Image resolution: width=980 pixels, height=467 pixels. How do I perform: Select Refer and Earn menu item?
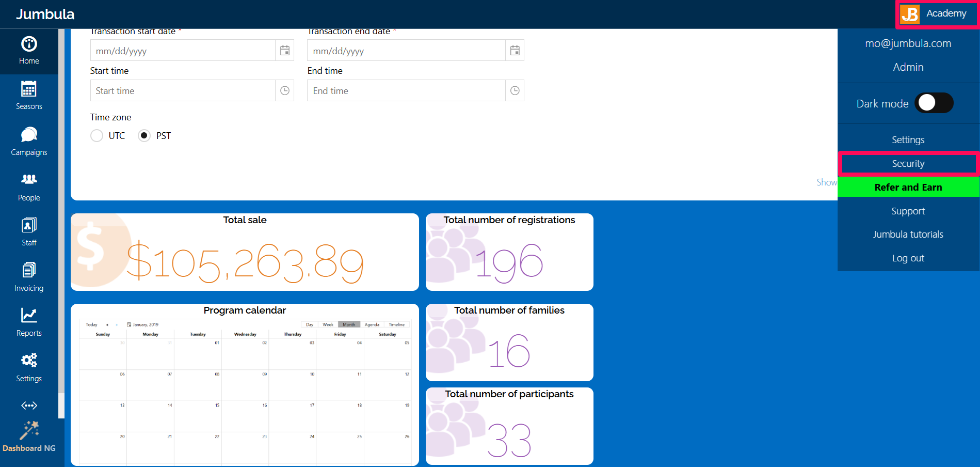click(x=908, y=187)
